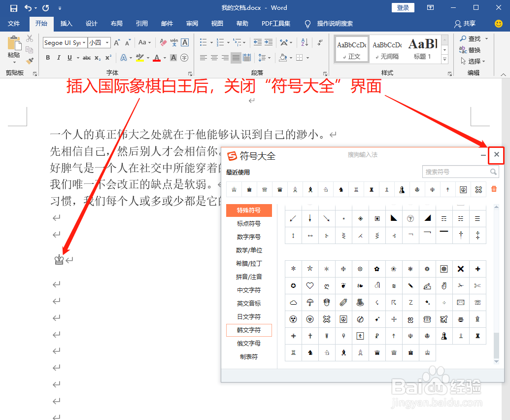
Task: Apply italic formatting
Action: click(x=59, y=58)
